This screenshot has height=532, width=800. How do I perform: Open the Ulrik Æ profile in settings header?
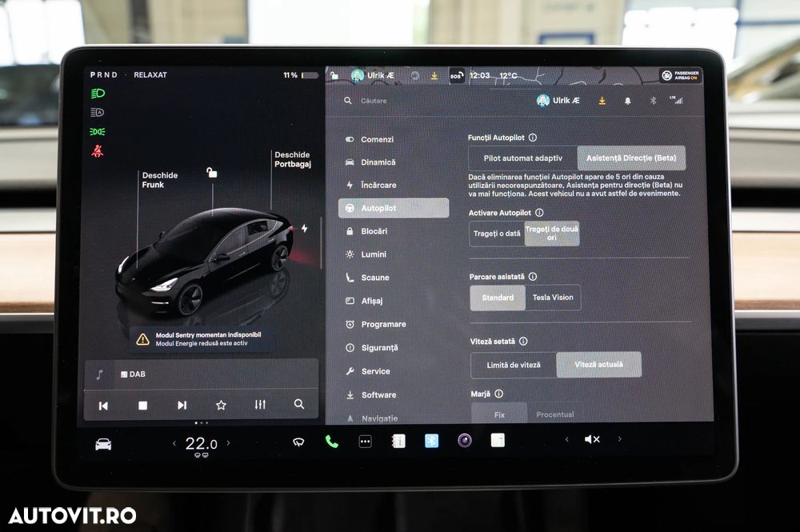tap(558, 101)
